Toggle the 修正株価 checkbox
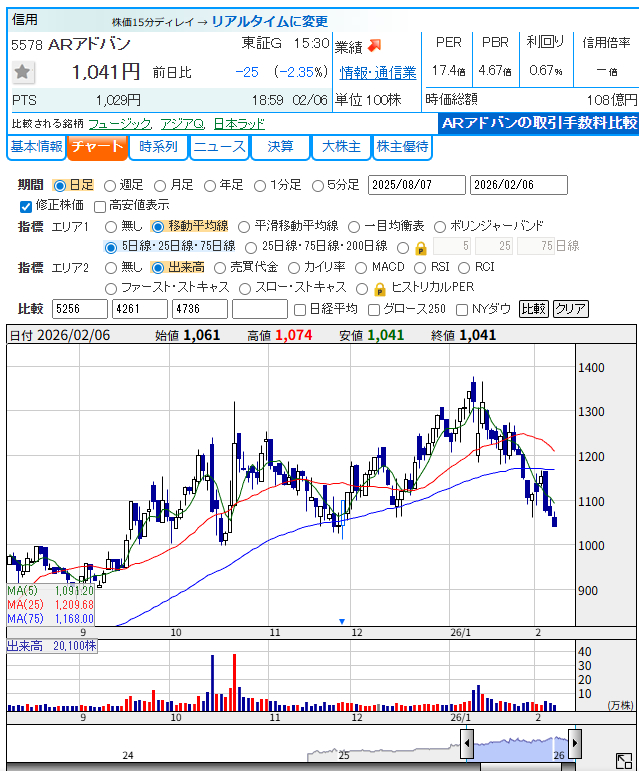639x771 pixels. (26, 206)
